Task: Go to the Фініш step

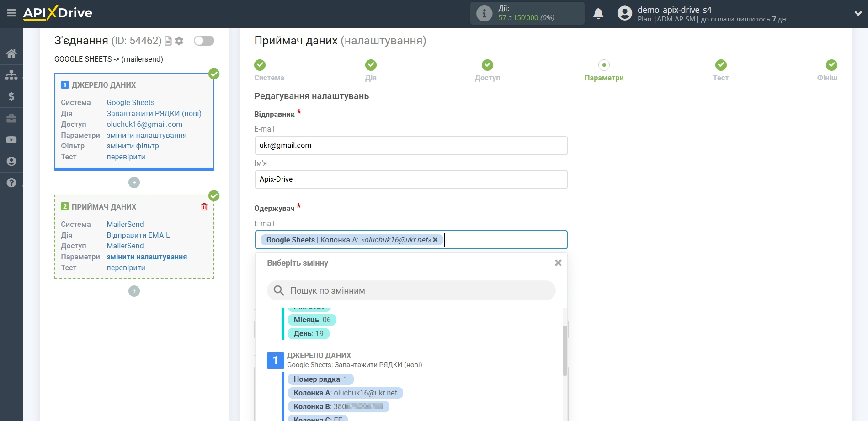Action: tap(831, 65)
